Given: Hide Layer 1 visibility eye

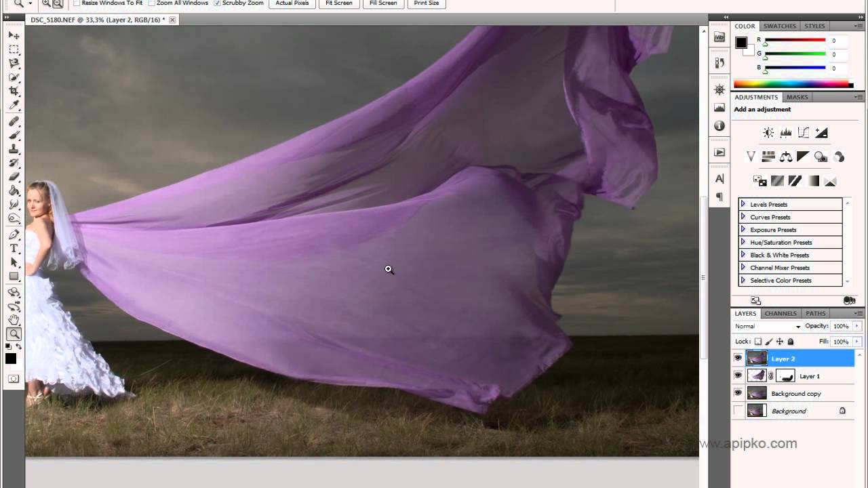Looking at the screenshot, I should [738, 375].
